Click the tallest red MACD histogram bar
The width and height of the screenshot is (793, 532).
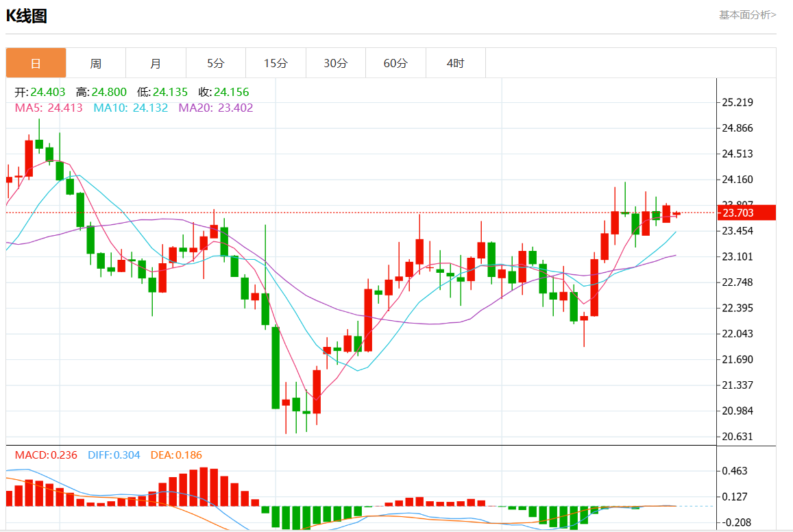(x=204, y=487)
